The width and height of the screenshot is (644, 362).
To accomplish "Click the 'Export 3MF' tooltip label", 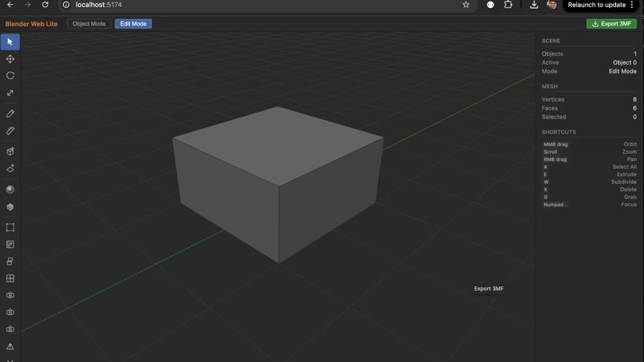I will (489, 289).
